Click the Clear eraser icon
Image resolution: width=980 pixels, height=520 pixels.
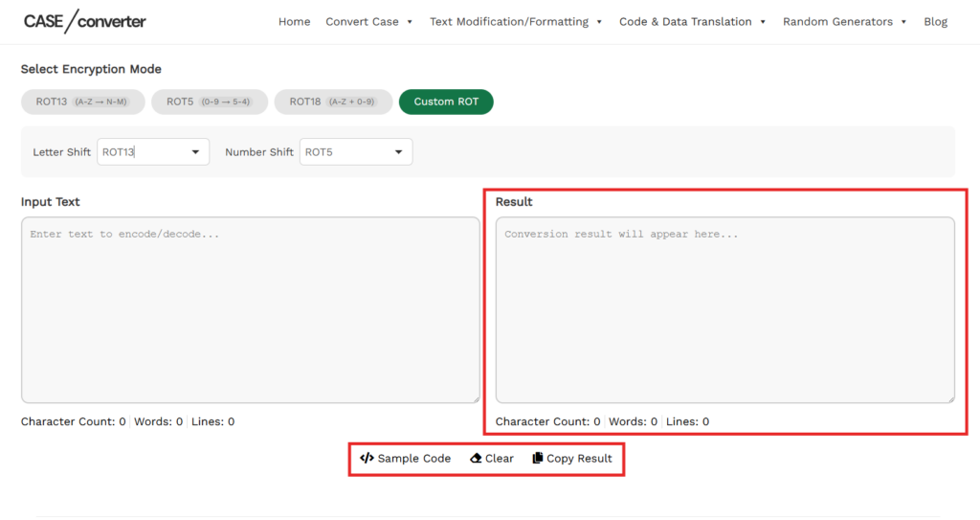click(476, 458)
